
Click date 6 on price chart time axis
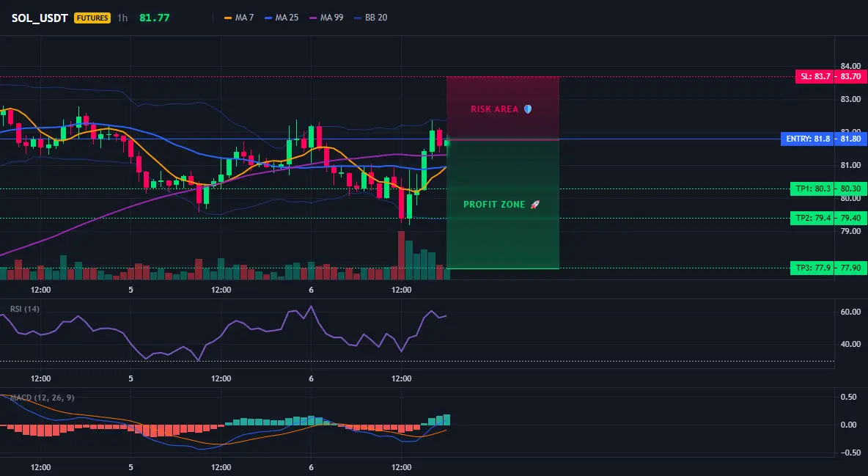coord(311,290)
